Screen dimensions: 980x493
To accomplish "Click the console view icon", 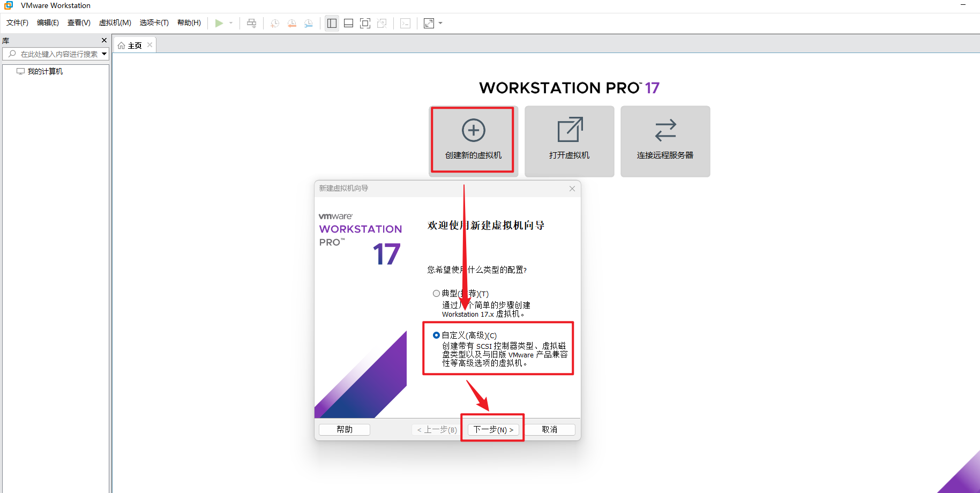I will pyautogui.click(x=406, y=23).
